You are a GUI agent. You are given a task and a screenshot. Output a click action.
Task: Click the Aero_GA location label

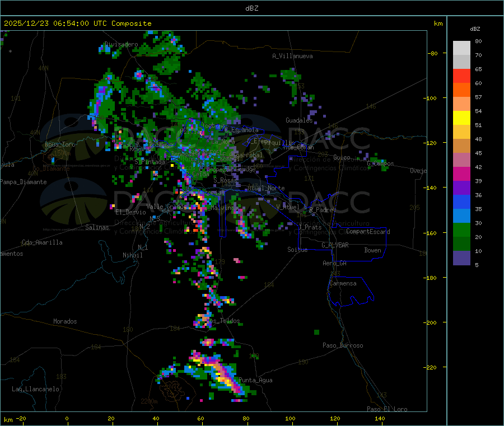(334, 263)
